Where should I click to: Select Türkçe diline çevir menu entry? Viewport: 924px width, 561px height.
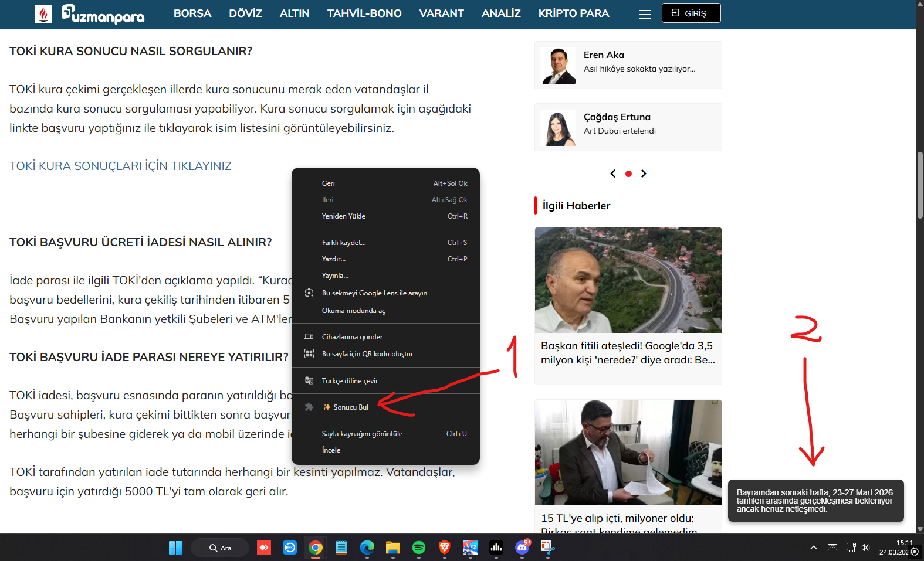point(385,381)
